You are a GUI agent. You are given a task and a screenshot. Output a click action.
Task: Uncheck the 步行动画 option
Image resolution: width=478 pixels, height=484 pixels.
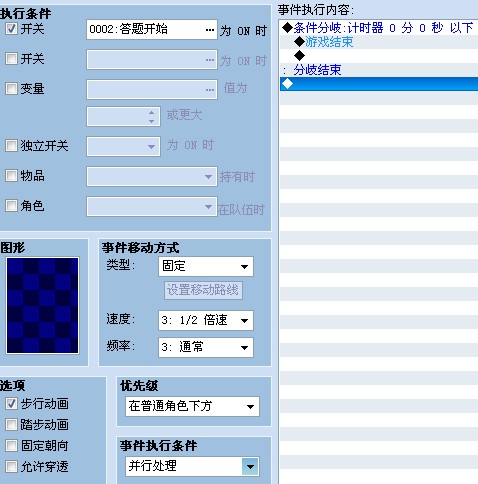[11, 404]
